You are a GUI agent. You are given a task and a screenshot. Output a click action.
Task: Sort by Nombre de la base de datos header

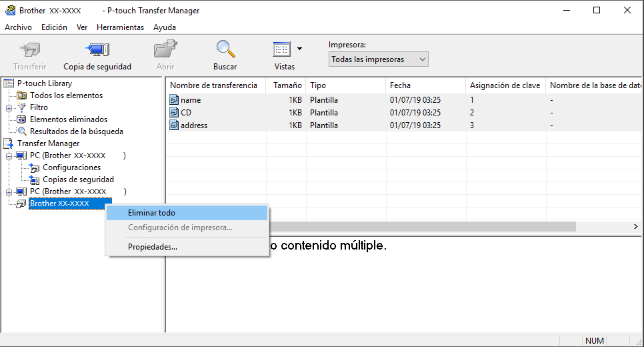coord(593,85)
